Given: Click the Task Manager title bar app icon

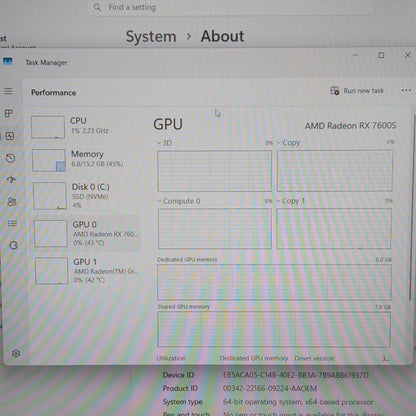Looking at the screenshot, I should pyautogui.click(x=8, y=61).
